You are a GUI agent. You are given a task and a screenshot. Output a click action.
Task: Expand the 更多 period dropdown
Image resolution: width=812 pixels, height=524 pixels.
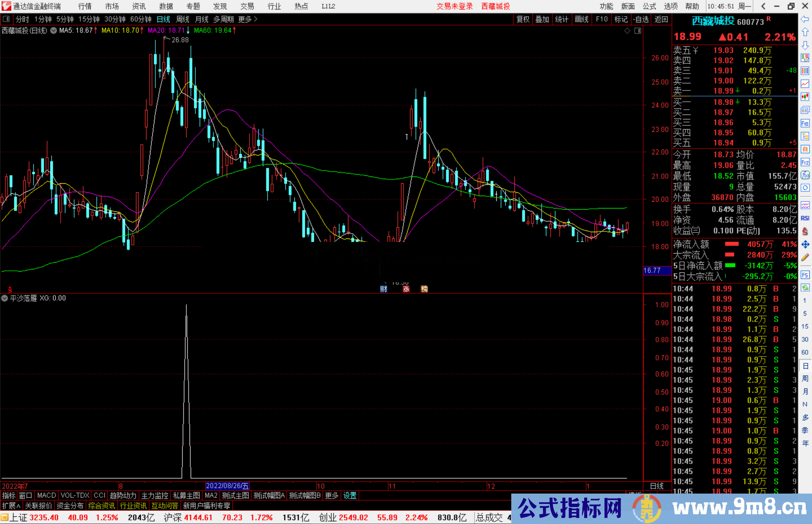(244, 19)
